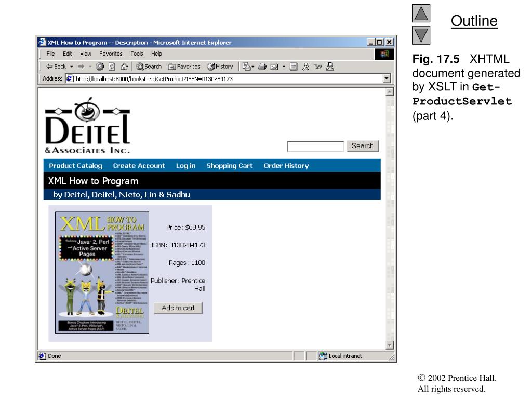Click the Internet Explorer title bar icon

click(x=42, y=42)
